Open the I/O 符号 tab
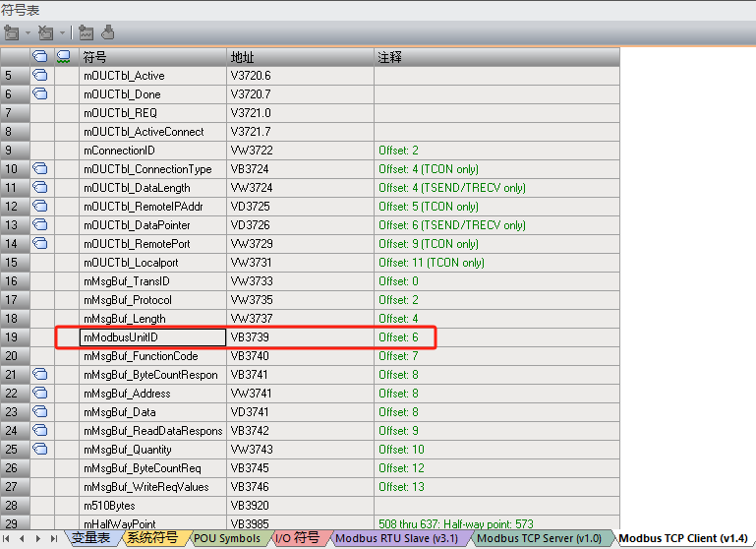This screenshot has height=549, width=756. click(298, 538)
